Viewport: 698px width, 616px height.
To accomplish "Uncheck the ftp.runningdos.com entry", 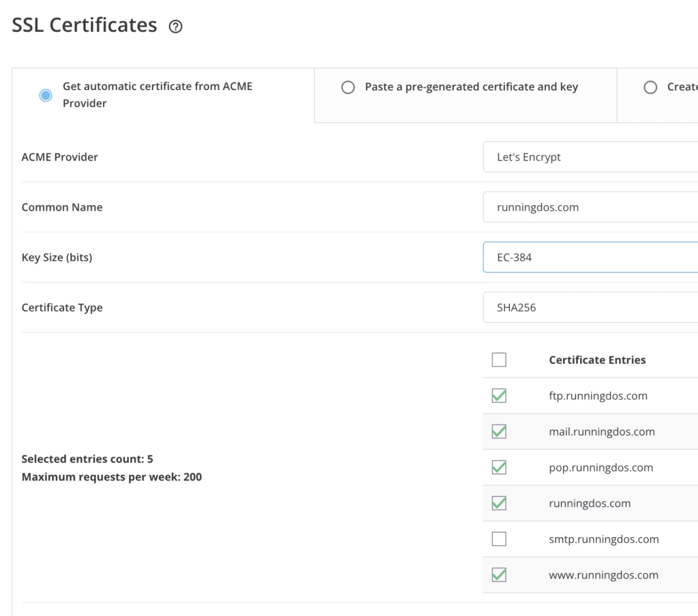I will pyautogui.click(x=499, y=396).
